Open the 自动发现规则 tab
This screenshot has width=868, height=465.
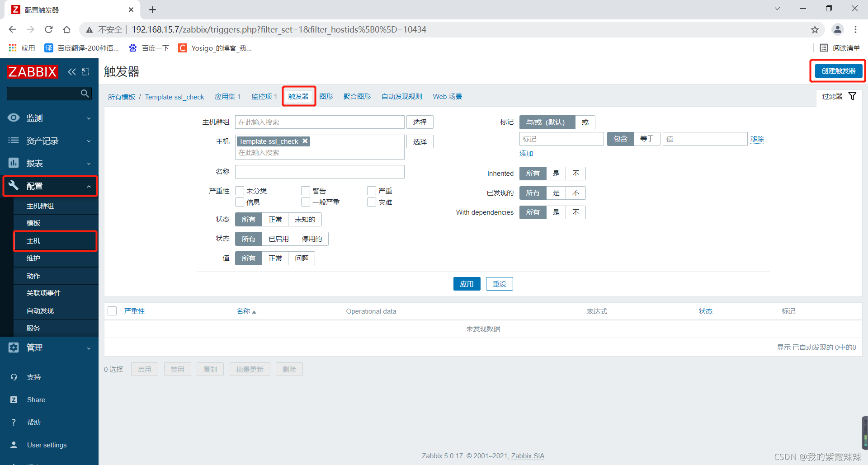click(402, 96)
